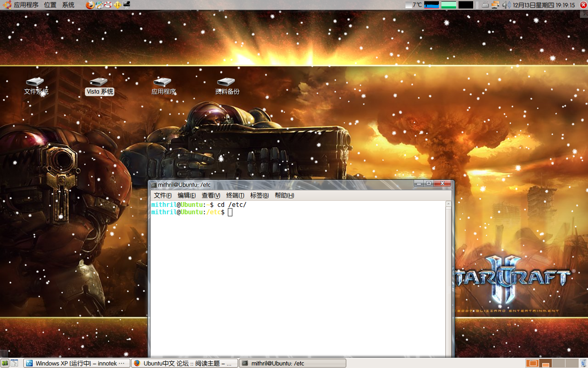Click the yellow up-down arrows panel icon

(118, 5)
